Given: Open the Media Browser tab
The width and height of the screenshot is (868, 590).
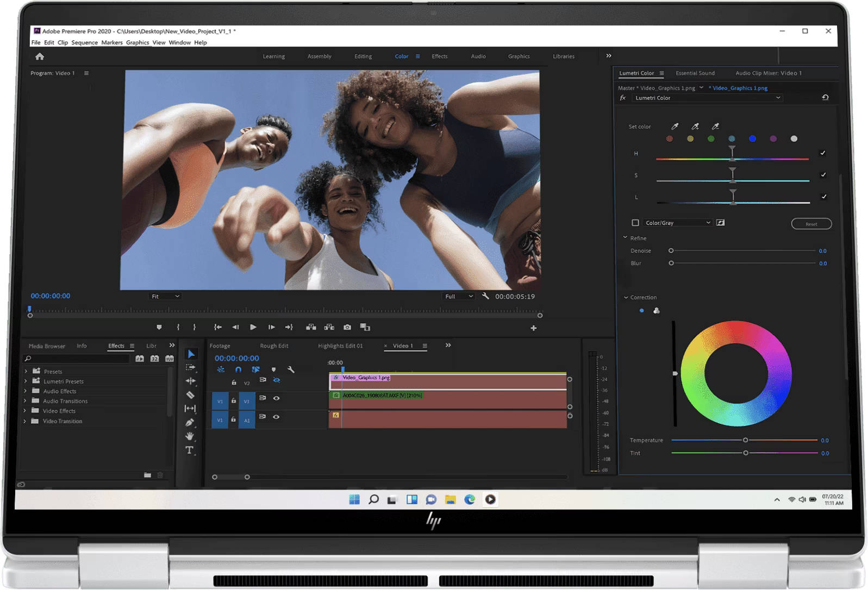Looking at the screenshot, I should tap(47, 346).
